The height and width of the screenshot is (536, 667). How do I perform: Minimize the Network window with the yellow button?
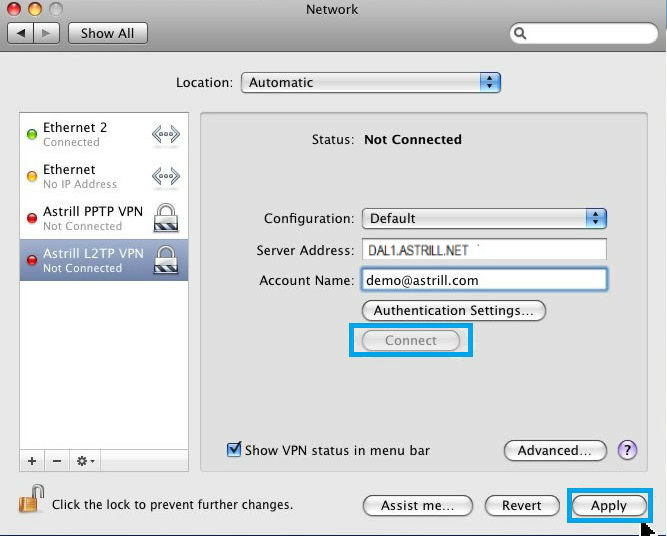tap(35, 9)
